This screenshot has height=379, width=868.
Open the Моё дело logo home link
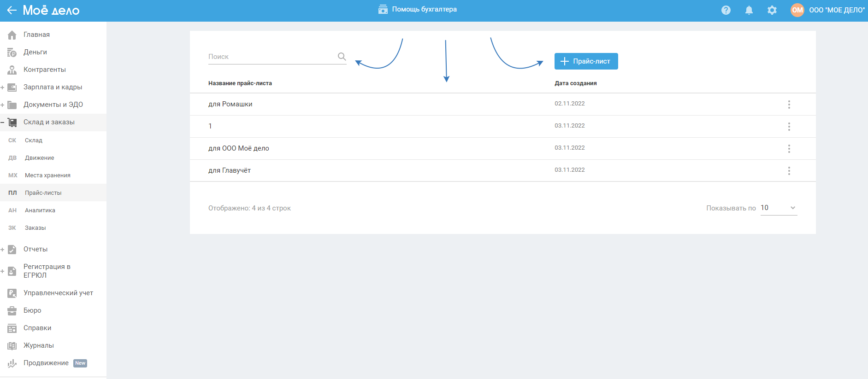[x=51, y=10]
